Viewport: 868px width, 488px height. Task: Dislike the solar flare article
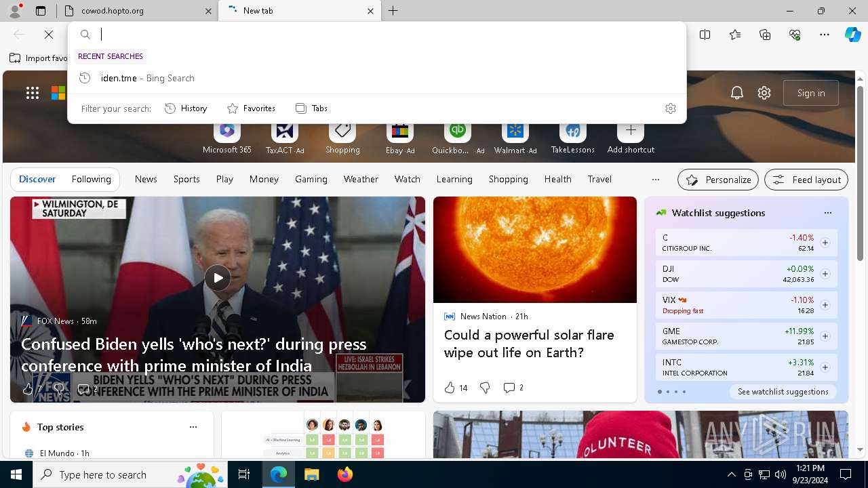(485, 388)
